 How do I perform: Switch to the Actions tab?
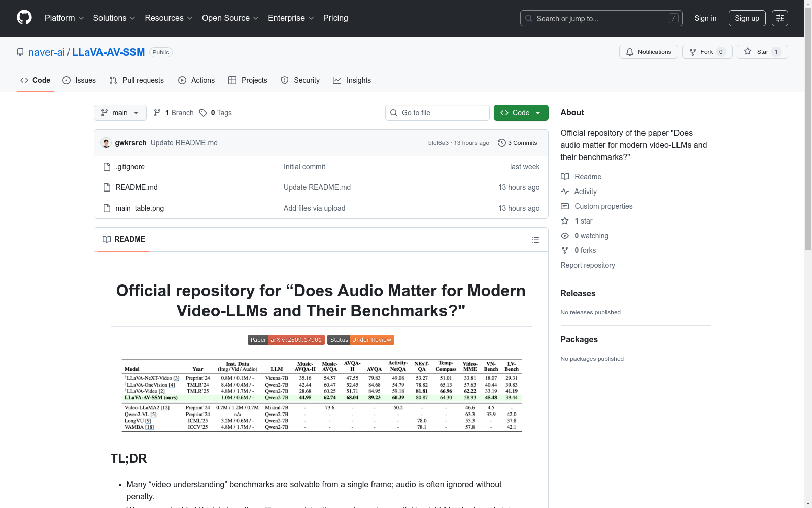coord(196,80)
